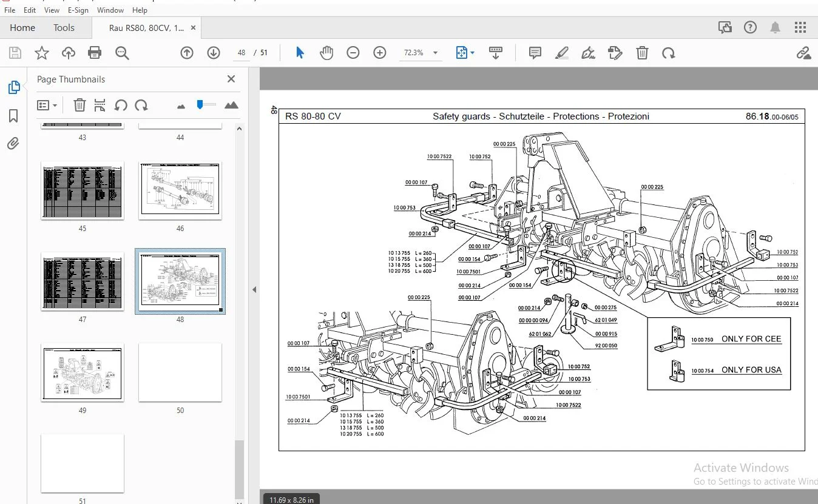
Task: Open the fit page options tool
Action: pyautogui.click(x=465, y=53)
